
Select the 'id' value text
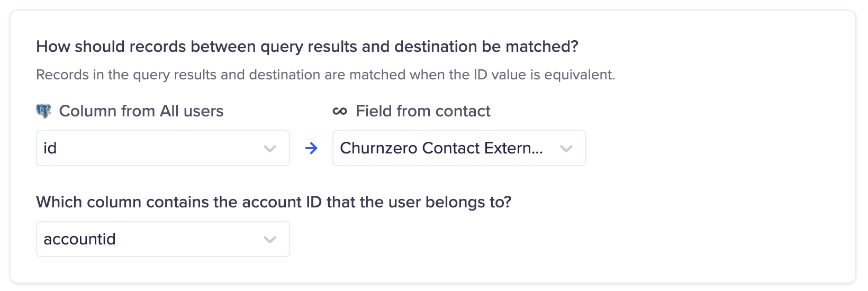[x=50, y=148]
